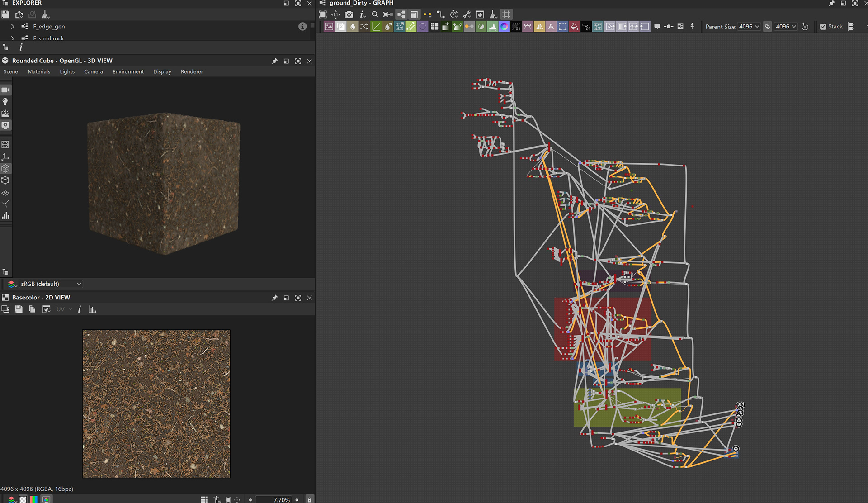Open the Camera menu in 3D view
The image size is (868, 503).
93,71
